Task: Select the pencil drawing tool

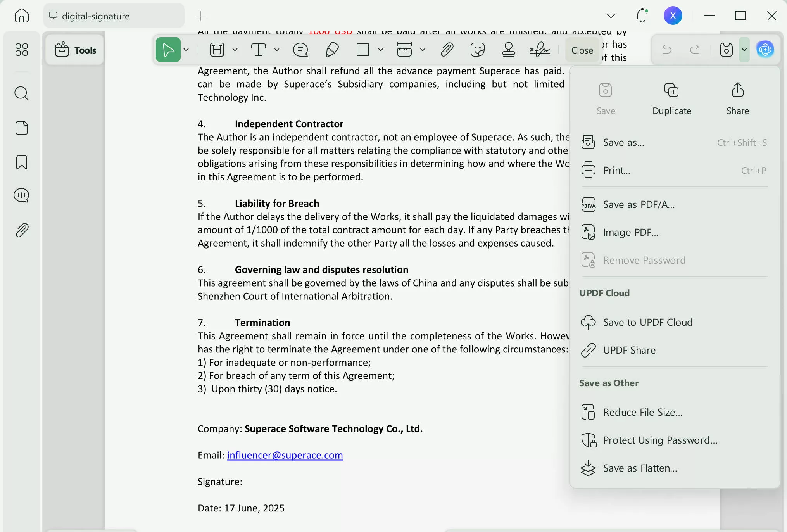Action: click(332, 50)
